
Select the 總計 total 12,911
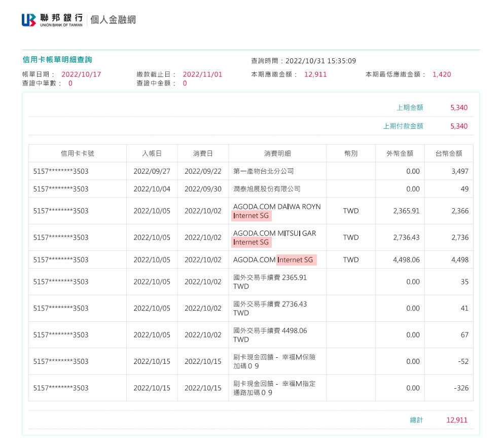[x=458, y=420]
